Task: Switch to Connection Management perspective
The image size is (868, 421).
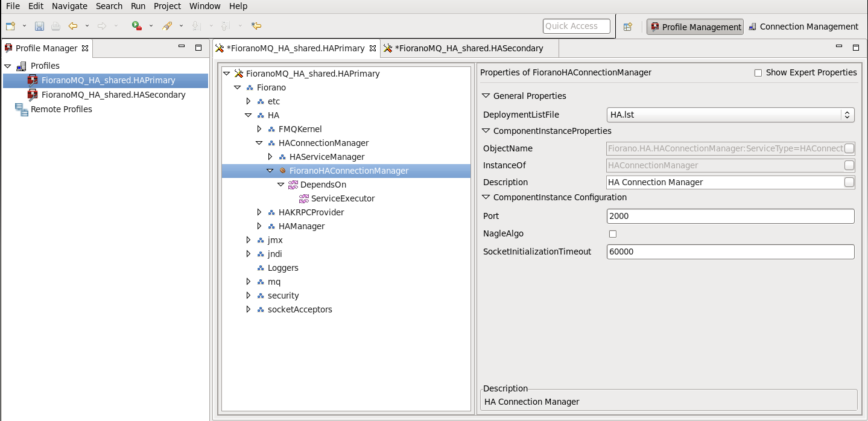Action: [803, 27]
